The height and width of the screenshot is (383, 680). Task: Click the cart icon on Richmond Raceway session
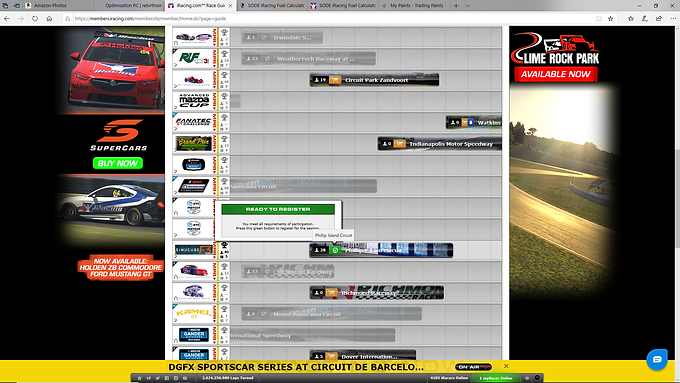click(x=332, y=293)
